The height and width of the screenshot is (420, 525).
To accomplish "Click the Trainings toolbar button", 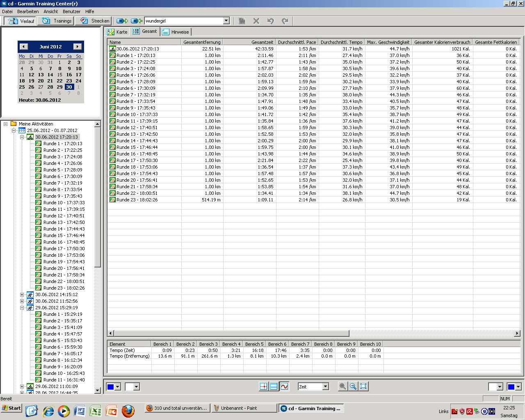I will point(57,21).
